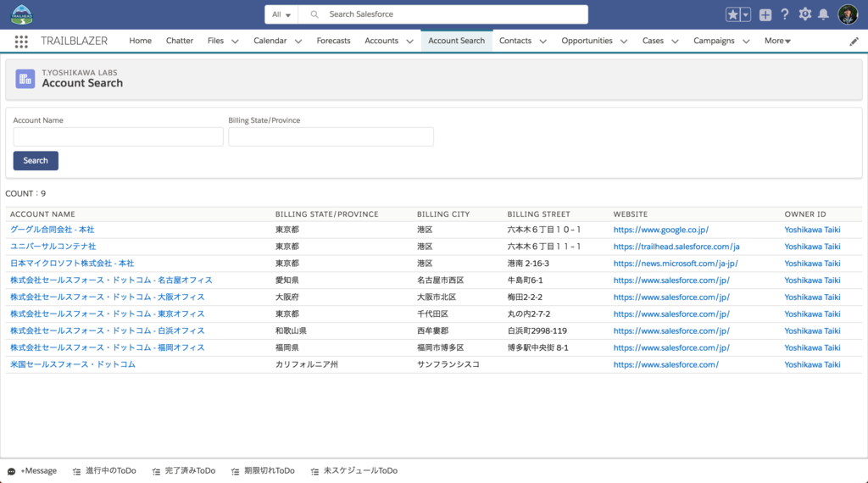Click the Search Salesforce global box
This screenshot has width=868, height=483.
(x=442, y=14)
